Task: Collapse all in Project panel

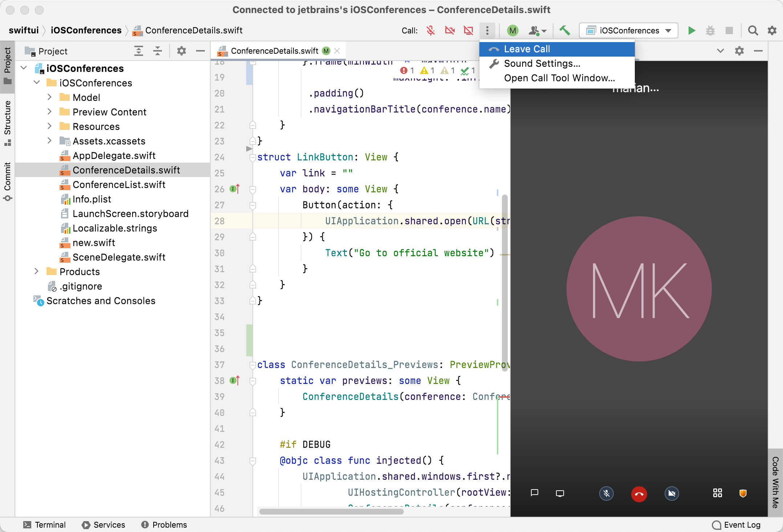Action: click(157, 51)
